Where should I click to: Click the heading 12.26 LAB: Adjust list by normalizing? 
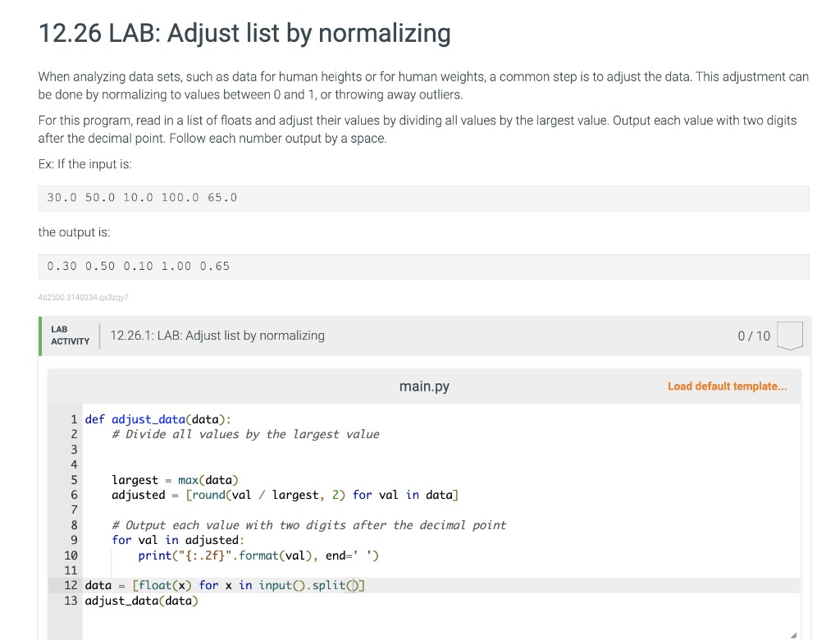click(244, 34)
